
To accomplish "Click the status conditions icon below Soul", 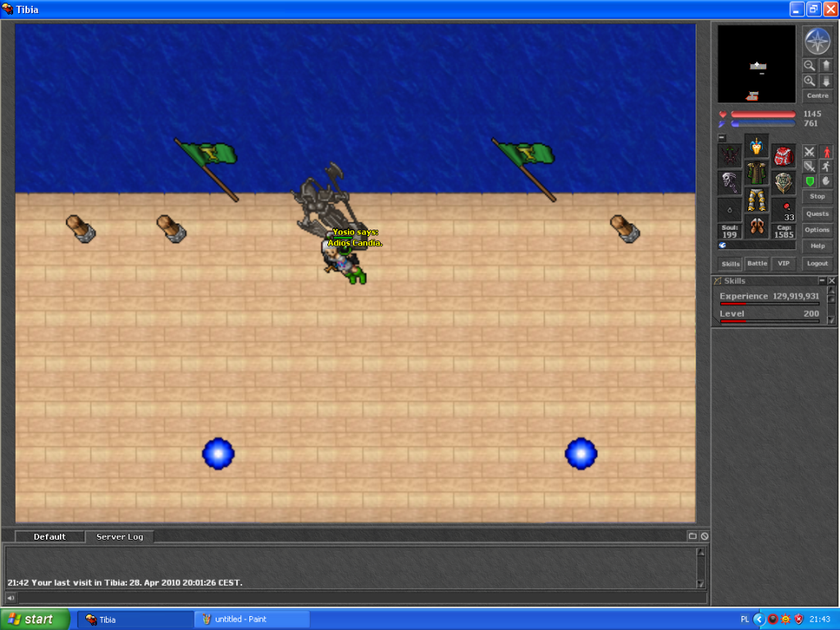I will click(722, 245).
